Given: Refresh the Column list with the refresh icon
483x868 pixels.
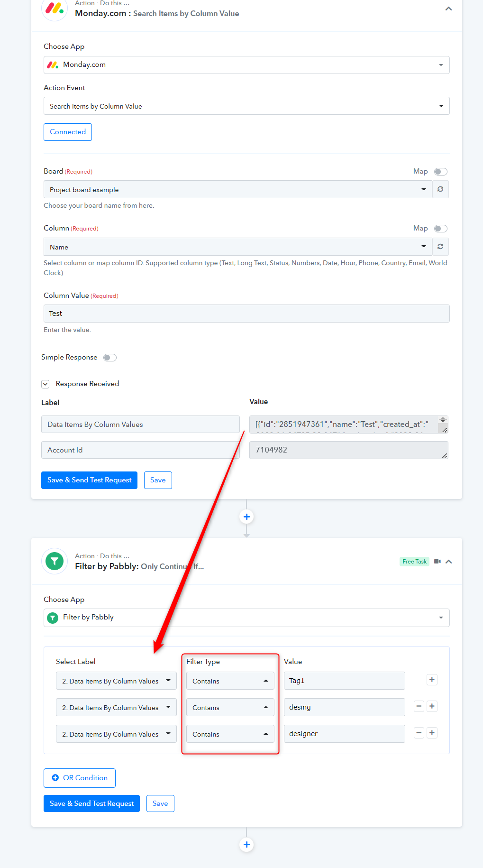Looking at the screenshot, I should coord(440,247).
